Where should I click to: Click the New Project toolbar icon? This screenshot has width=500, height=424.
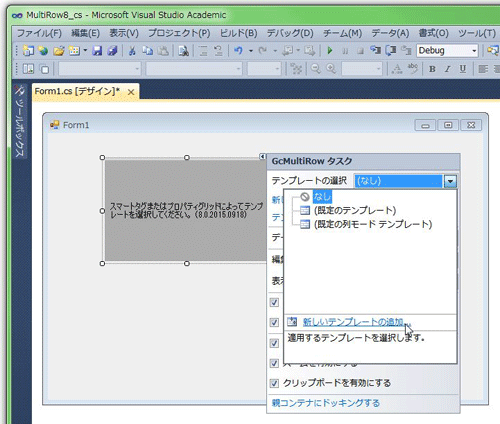point(28,51)
